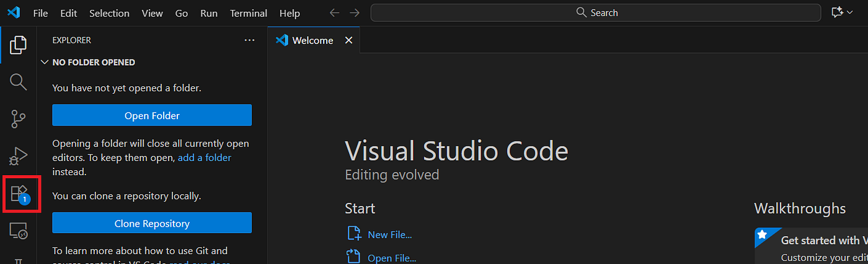Image resolution: width=868 pixels, height=264 pixels.
Task: Click the VS Code logo icon
Action: 14,12
